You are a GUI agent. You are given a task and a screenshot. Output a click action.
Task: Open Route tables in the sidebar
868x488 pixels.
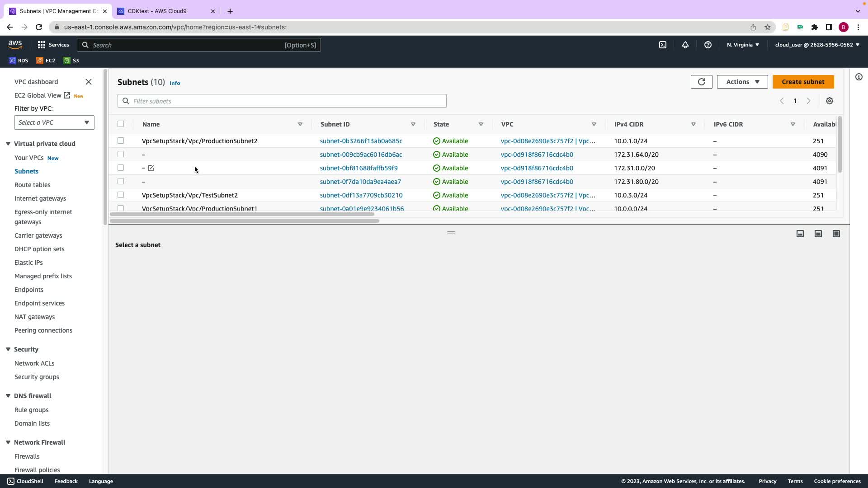click(32, 185)
